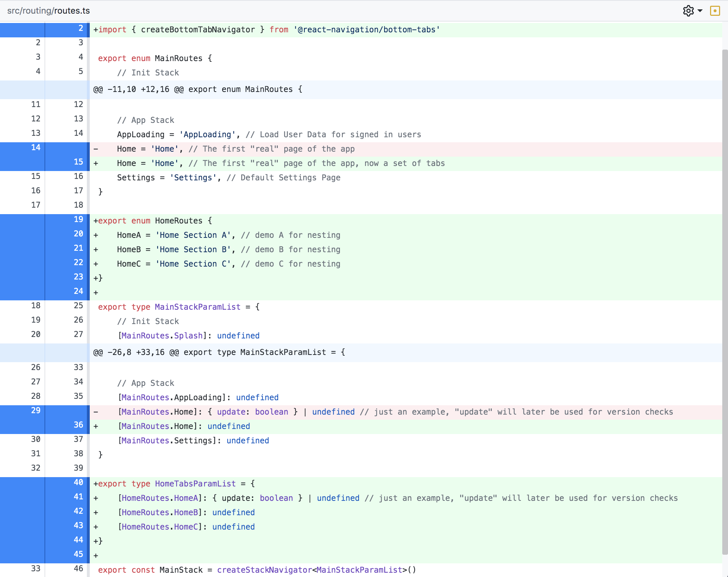Click new line number 40

pyautogui.click(x=78, y=483)
